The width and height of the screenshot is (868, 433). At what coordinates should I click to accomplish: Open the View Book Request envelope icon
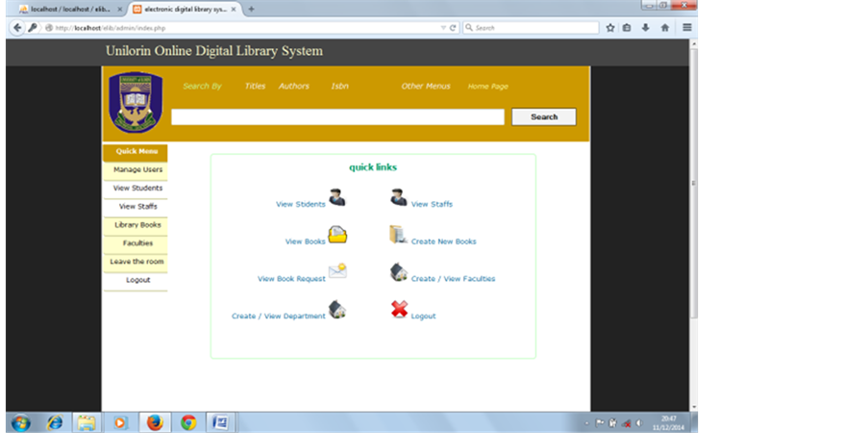tap(337, 271)
